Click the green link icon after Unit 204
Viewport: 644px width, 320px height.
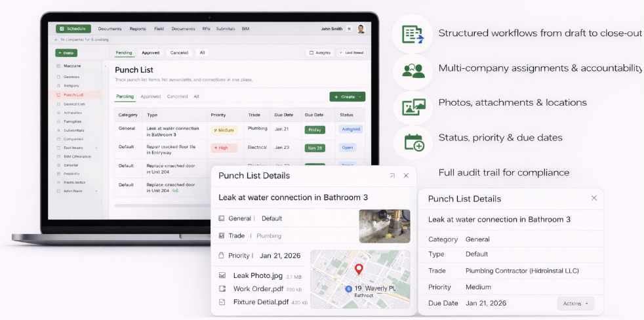coord(175,191)
